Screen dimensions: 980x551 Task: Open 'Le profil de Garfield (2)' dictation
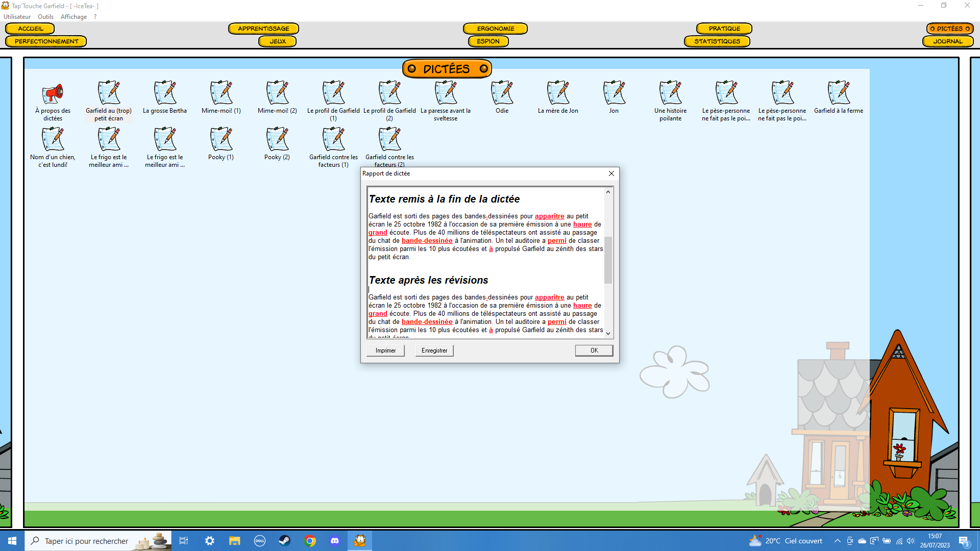click(x=389, y=102)
